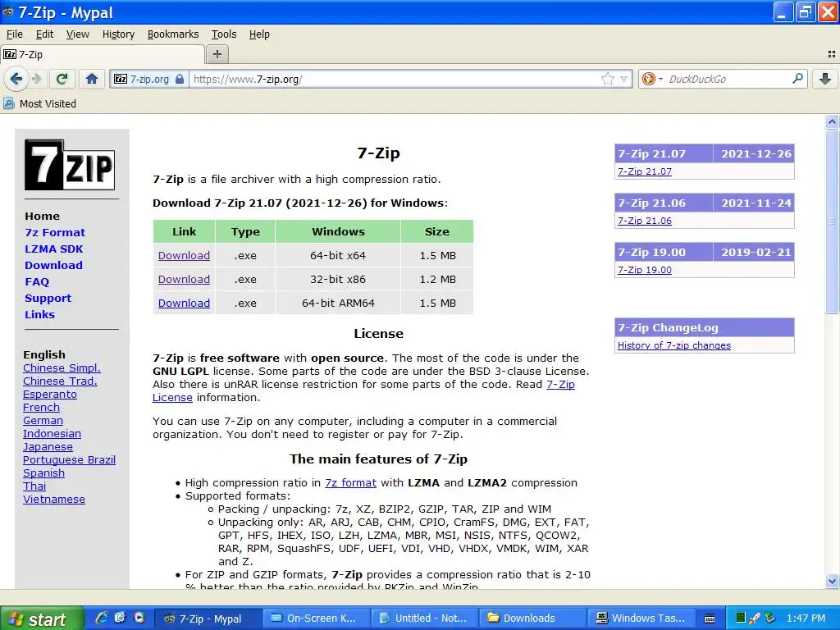840x630 pixels.
Task: Switch language to Esperanto
Action: click(x=50, y=395)
